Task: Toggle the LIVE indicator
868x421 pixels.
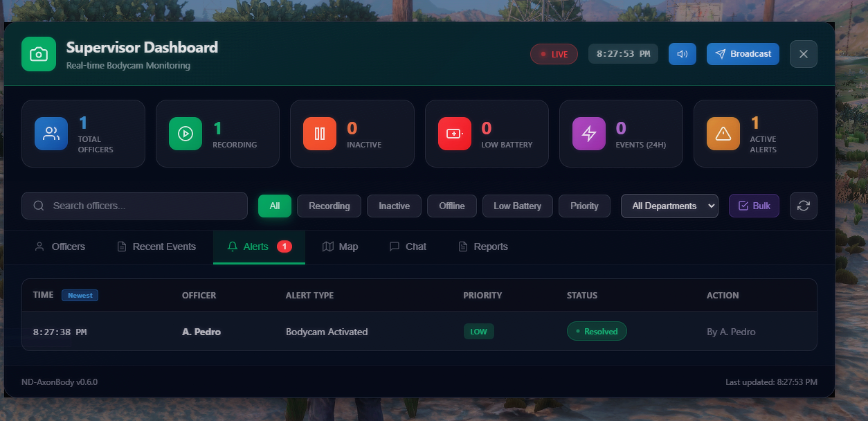Action: tap(554, 54)
